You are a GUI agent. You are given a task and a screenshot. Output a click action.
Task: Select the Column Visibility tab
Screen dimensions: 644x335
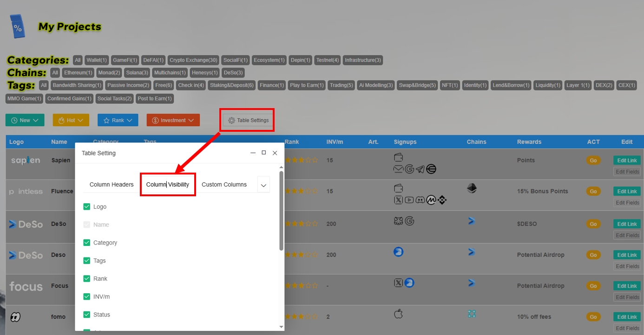tap(168, 185)
